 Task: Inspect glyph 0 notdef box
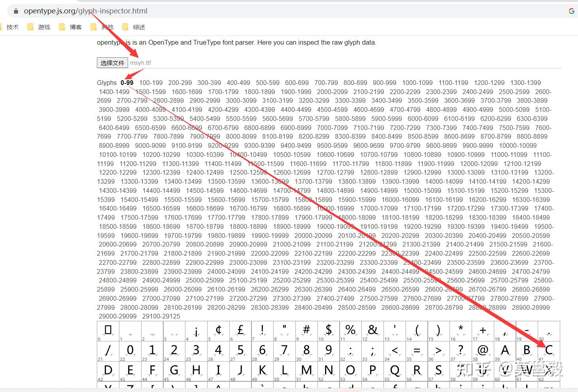(108, 331)
